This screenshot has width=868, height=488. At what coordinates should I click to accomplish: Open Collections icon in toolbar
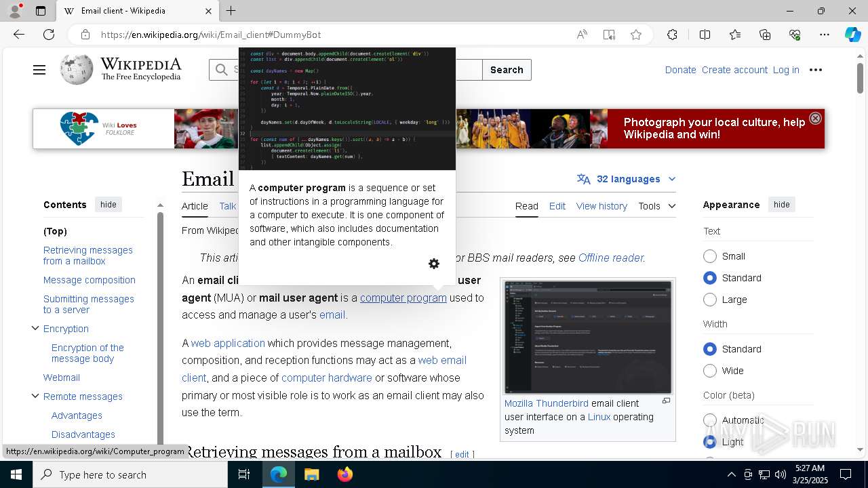(765, 35)
